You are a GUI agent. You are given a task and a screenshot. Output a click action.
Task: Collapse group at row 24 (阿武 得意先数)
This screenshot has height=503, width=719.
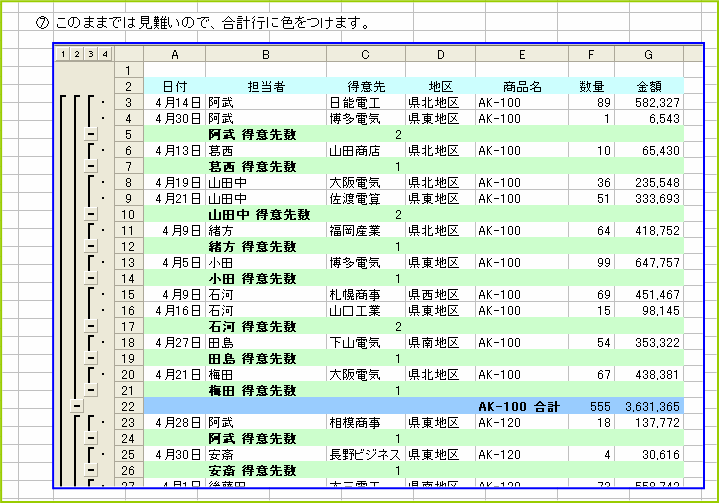(x=91, y=438)
